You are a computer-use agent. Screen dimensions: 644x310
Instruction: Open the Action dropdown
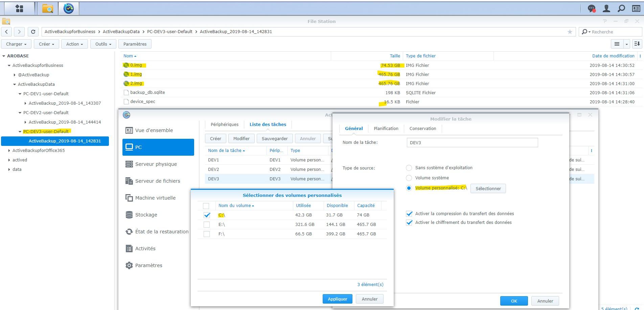coord(74,44)
